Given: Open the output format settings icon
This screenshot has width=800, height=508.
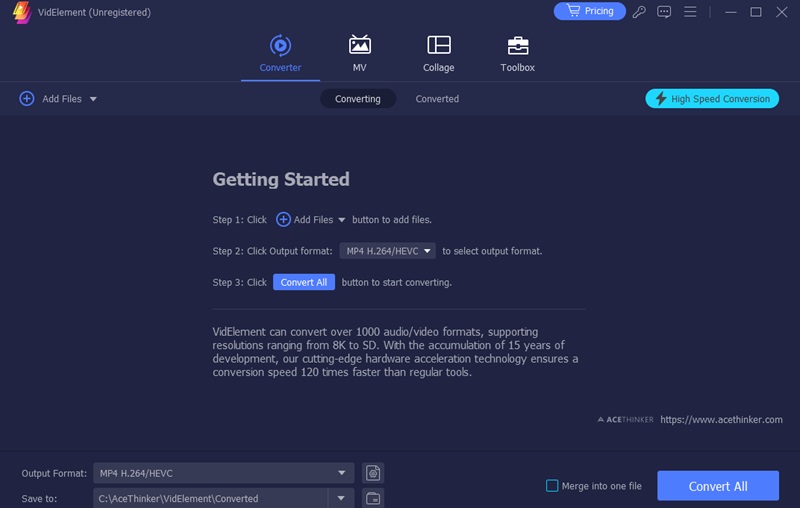Looking at the screenshot, I should pyautogui.click(x=373, y=473).
